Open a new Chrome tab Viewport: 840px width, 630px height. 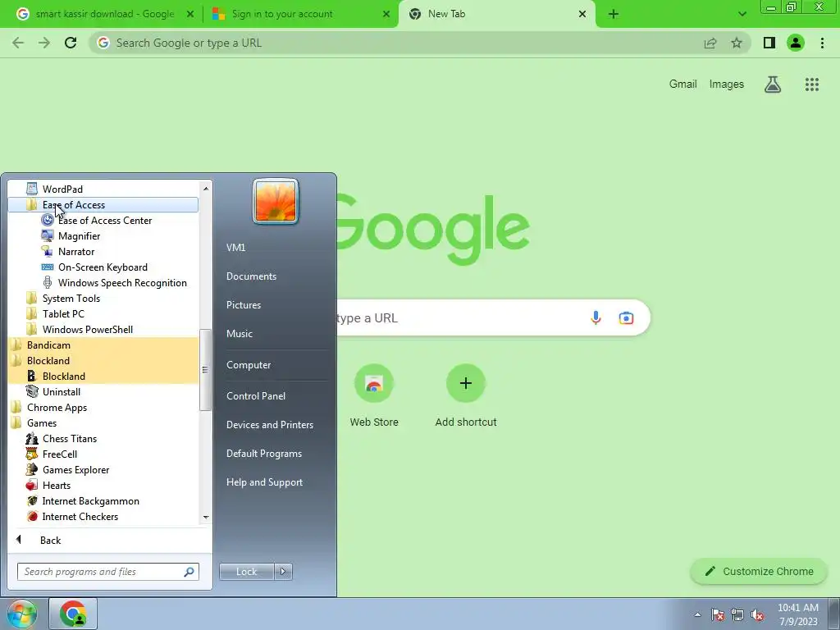614,14
